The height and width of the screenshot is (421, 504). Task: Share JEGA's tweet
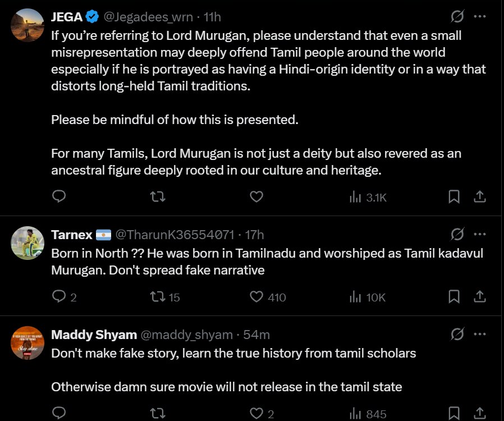click(x=479, y=196)
